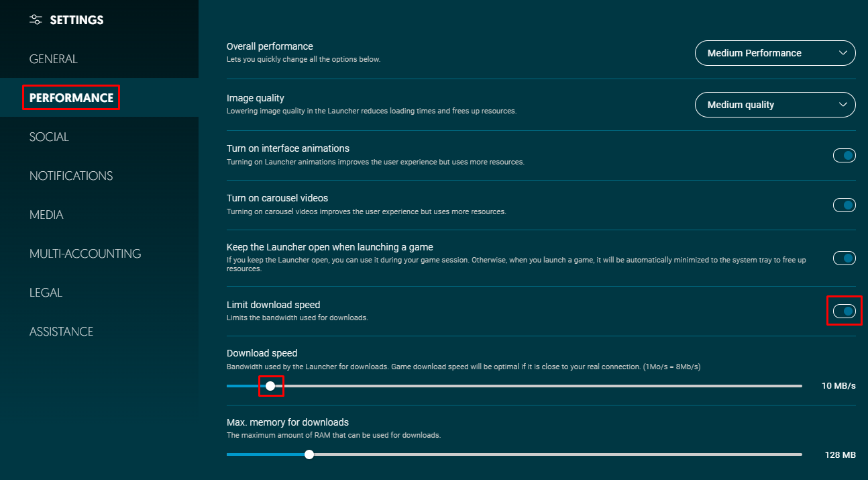
Task: Click the SETTINGS header title
Action: [76, 19]
